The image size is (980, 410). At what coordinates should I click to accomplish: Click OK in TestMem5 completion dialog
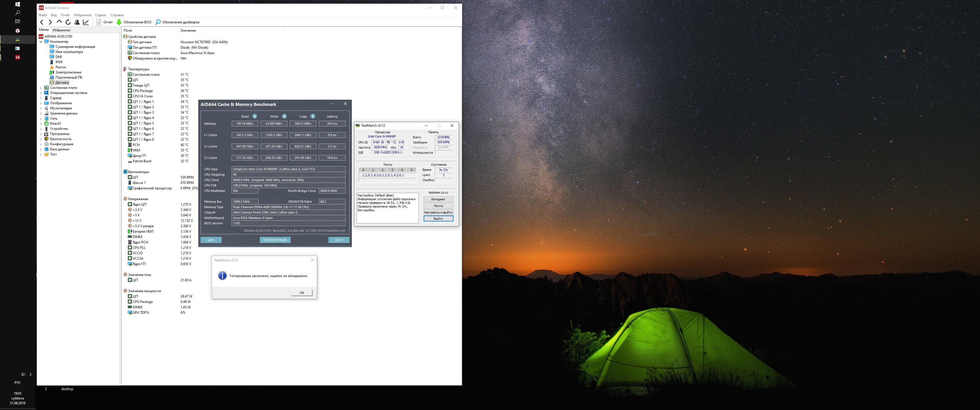click(x=302, y=292)
